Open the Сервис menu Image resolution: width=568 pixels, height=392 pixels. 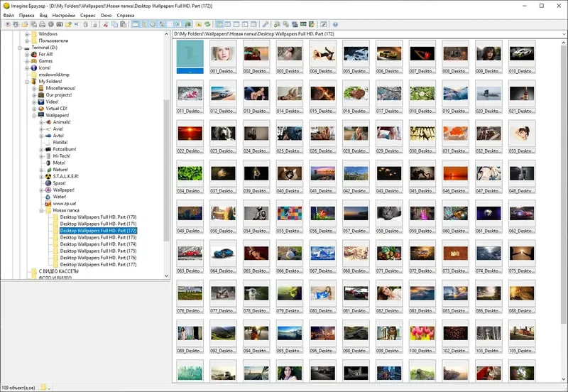pos(87,15)
